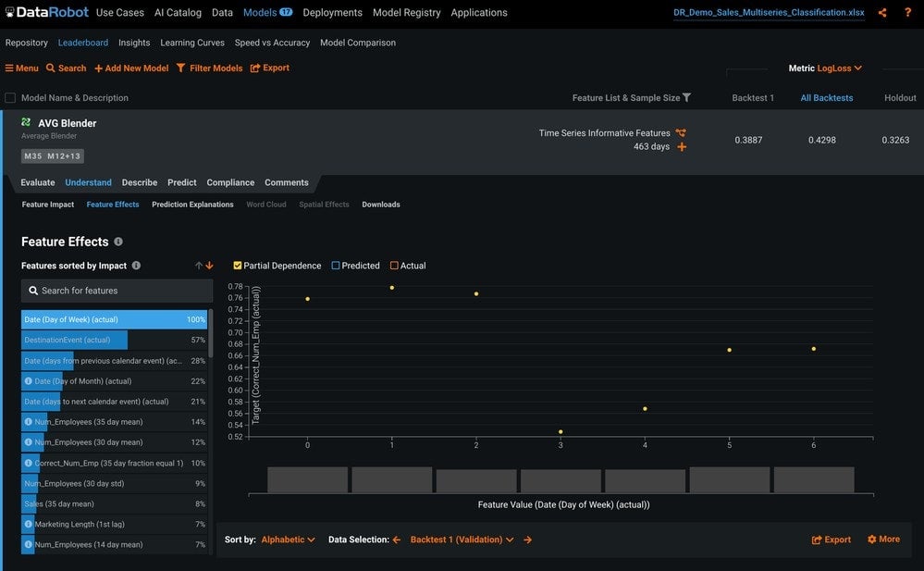The image size is (924, 571).
Task: Enable the Actual checkbox
Action: (x=394, y=266)
